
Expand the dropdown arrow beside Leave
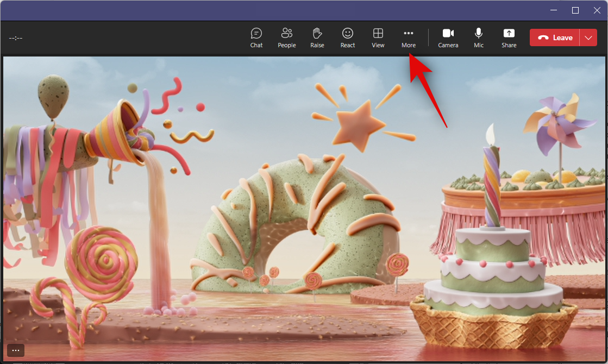[x=588, y=37]
